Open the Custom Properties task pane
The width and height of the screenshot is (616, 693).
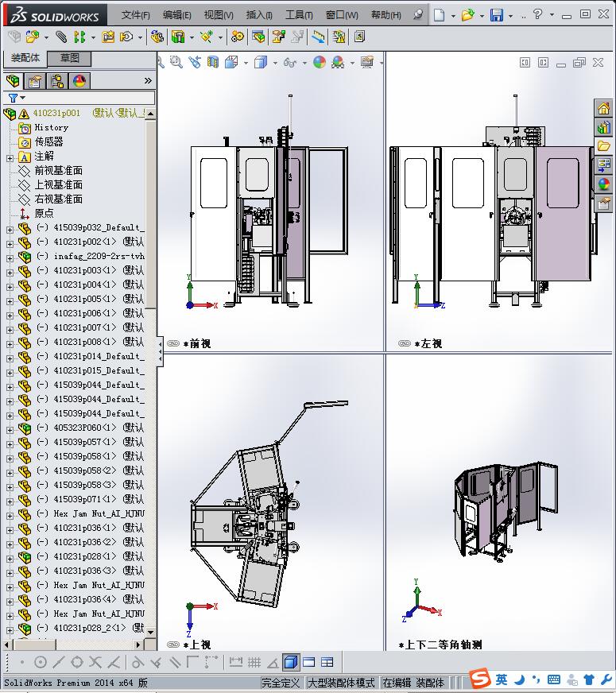pyautogui.click(x=603, y=203)
